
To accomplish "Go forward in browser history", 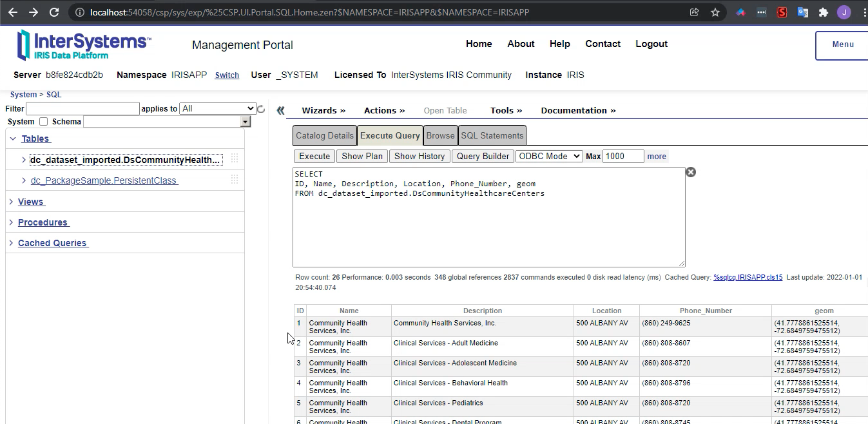I will point(34,12).
